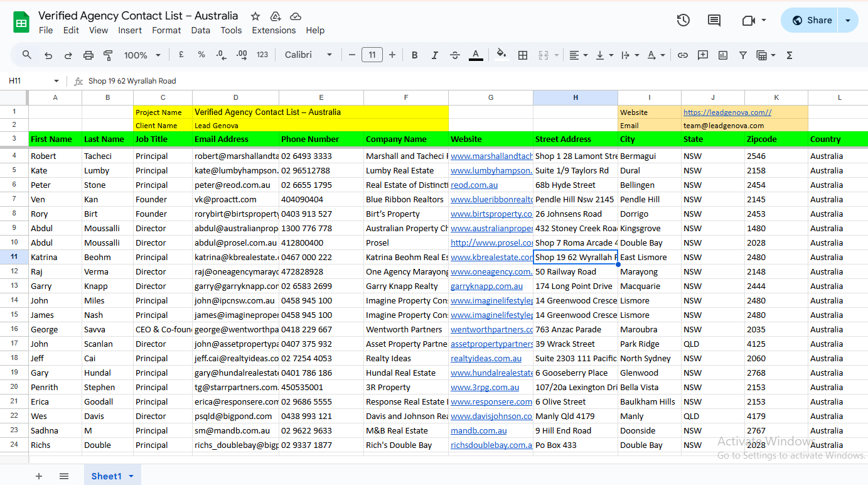Open the Insert menu
The width and height of the screenshot is (868, 485).
[130, 30]
